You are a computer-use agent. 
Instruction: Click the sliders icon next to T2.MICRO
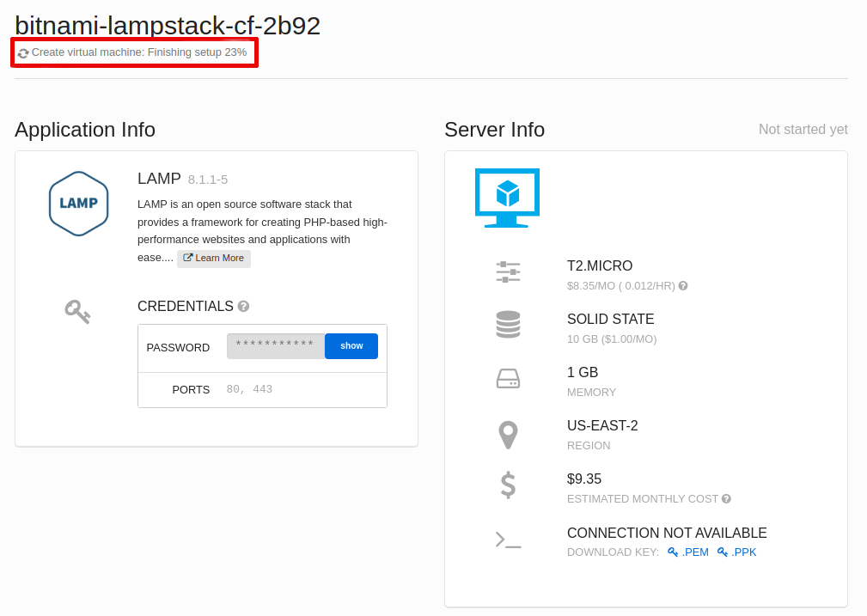[x=508, y=272]
